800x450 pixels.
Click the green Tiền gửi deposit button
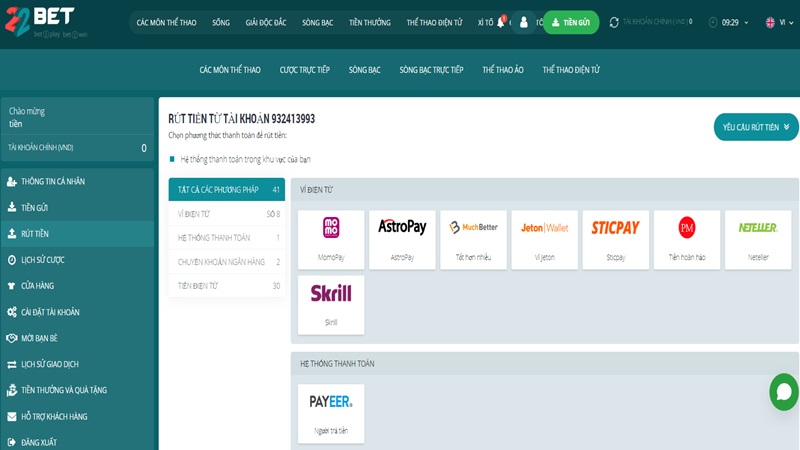(570, 22)
